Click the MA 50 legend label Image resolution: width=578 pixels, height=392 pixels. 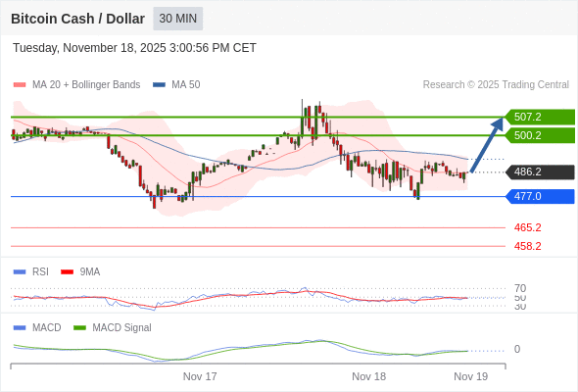coord(186,85)
